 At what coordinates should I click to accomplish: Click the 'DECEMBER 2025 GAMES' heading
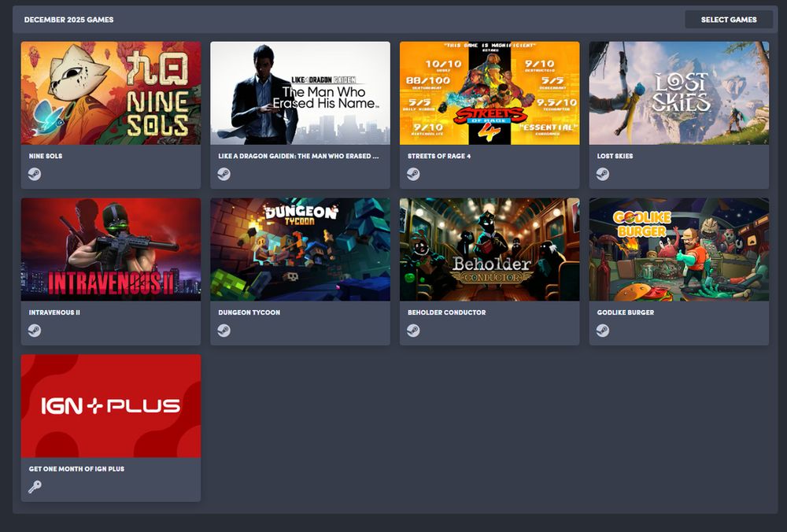68,20
